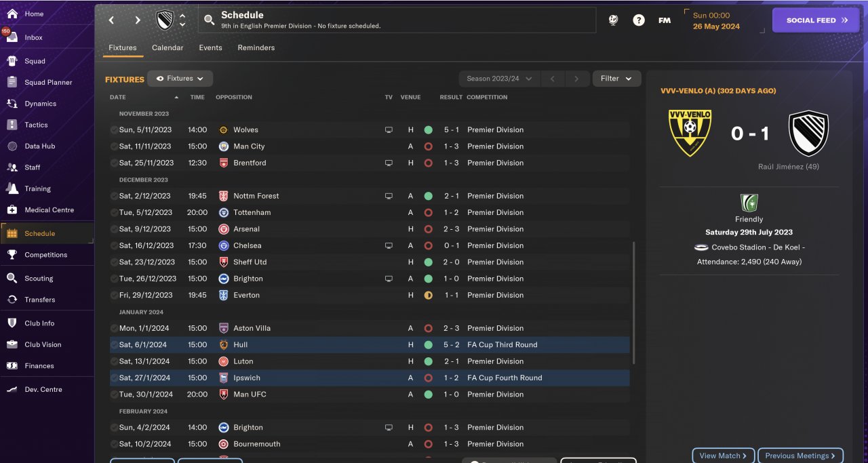Toggle the reminder circle for the Wolves fixture
Viewport: 868px width, 463px height.
[114, 130]
